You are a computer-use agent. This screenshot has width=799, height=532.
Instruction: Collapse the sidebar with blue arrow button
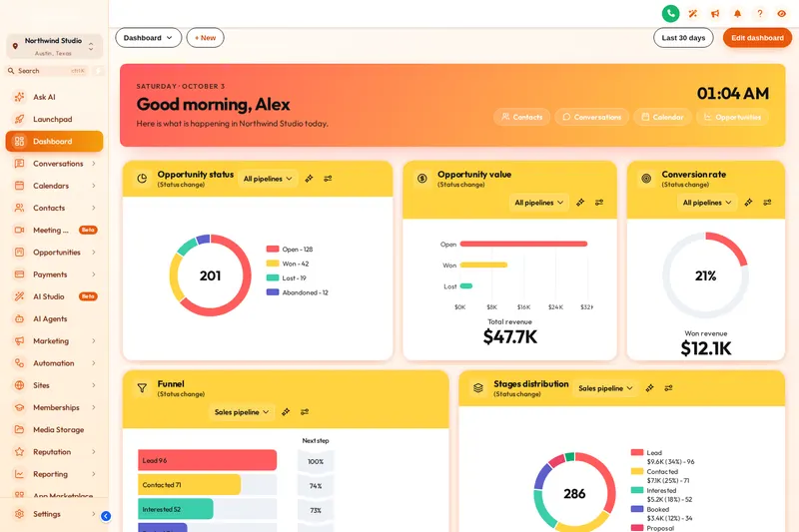click(106, 516)
